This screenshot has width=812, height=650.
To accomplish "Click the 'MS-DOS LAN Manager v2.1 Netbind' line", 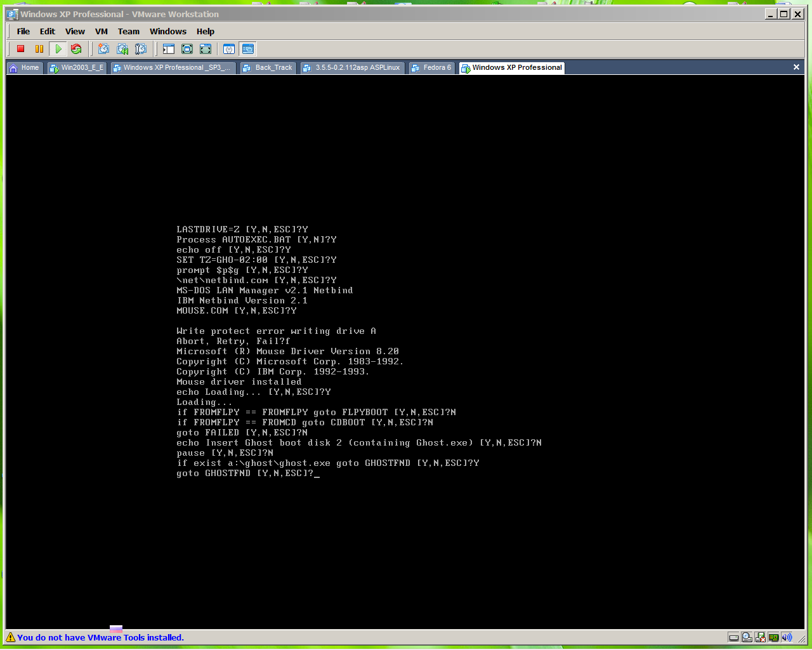I will tap(265, 291).
